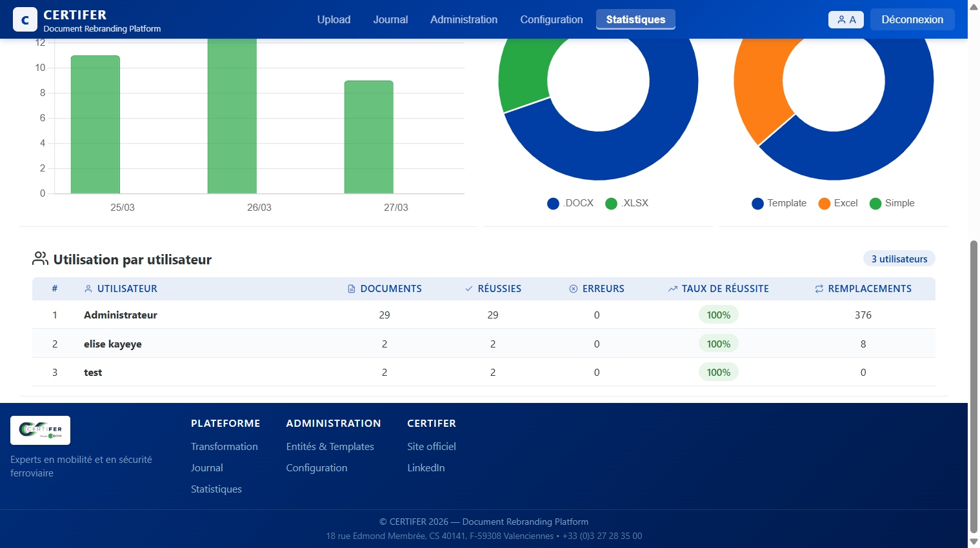The height and width of the screenshot is (548, 980).
Task: Click the scrollbar down arrow
Action: pyautogui.click(x=973, y=542)
